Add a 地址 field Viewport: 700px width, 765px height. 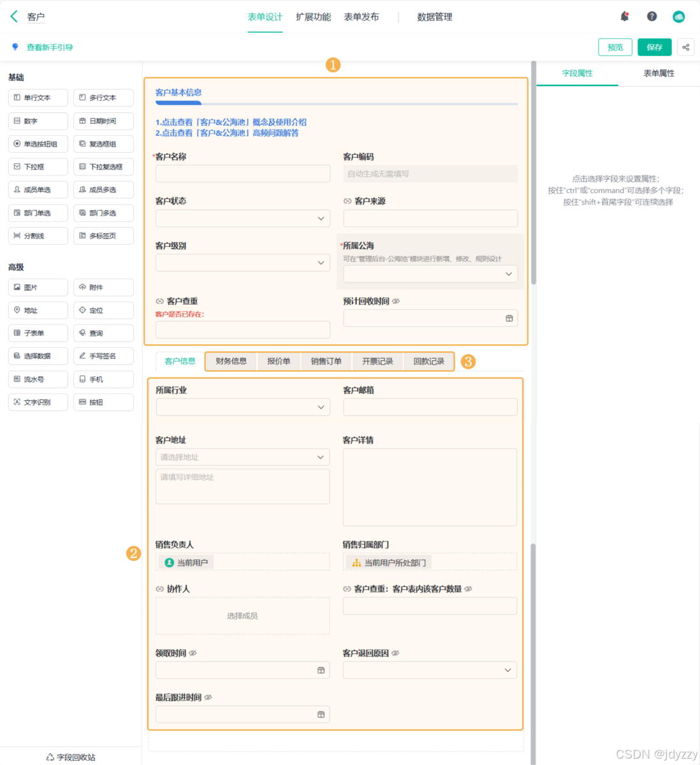coord(38,310)
